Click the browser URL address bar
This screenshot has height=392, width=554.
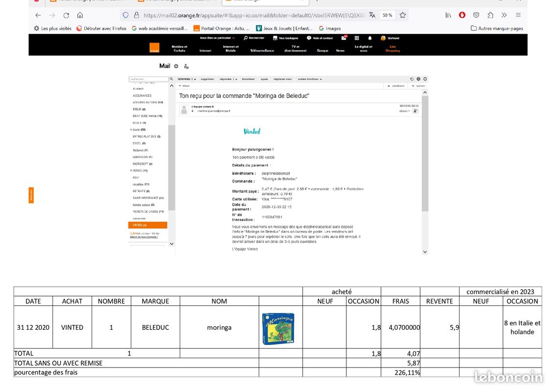254,15
